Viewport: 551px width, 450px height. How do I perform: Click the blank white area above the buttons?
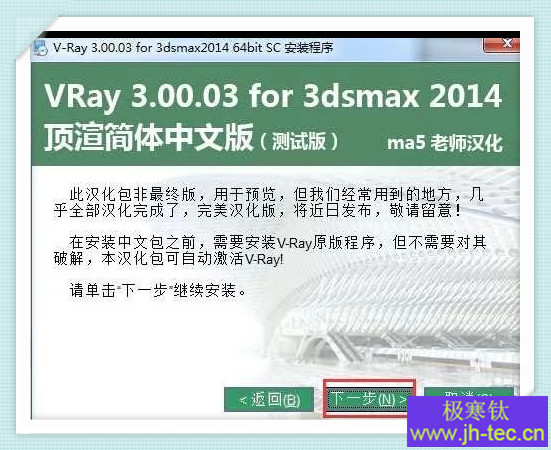click(141, 344)
